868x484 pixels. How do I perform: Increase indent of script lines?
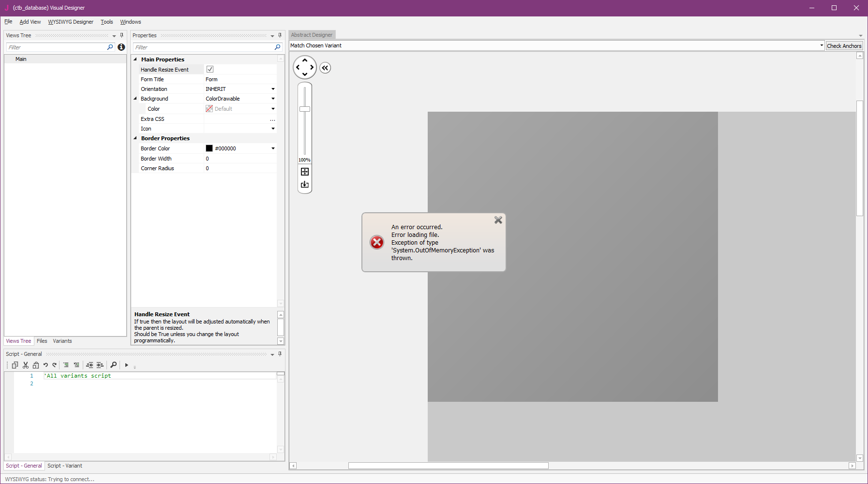(100, 365)
